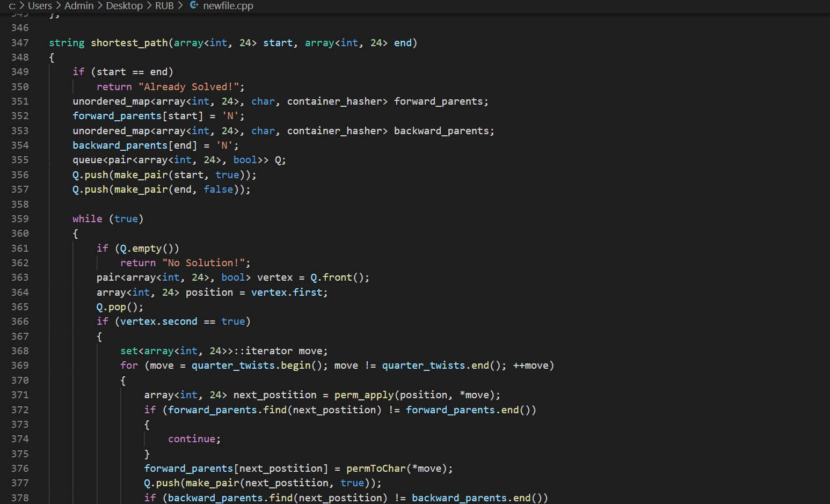The image size is (830, 504).
Task: Click the perm_apply function call
Action: coord(363,395)
